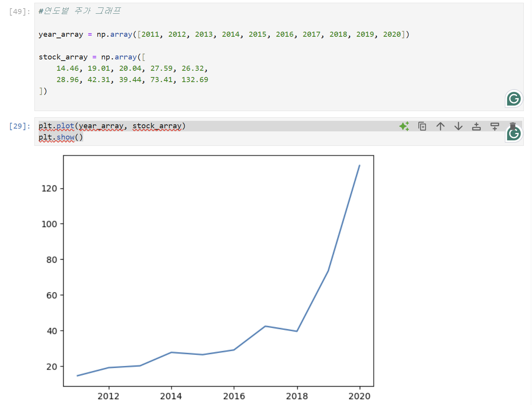The image size is (532, 405).
Task: Click the year_array assignment line
Action: [224, 34]
